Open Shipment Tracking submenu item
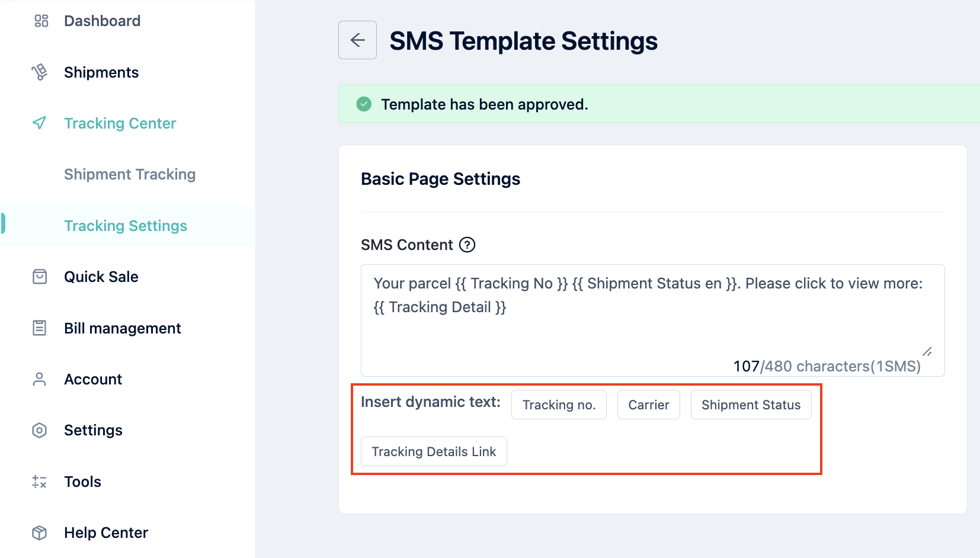 130,174
